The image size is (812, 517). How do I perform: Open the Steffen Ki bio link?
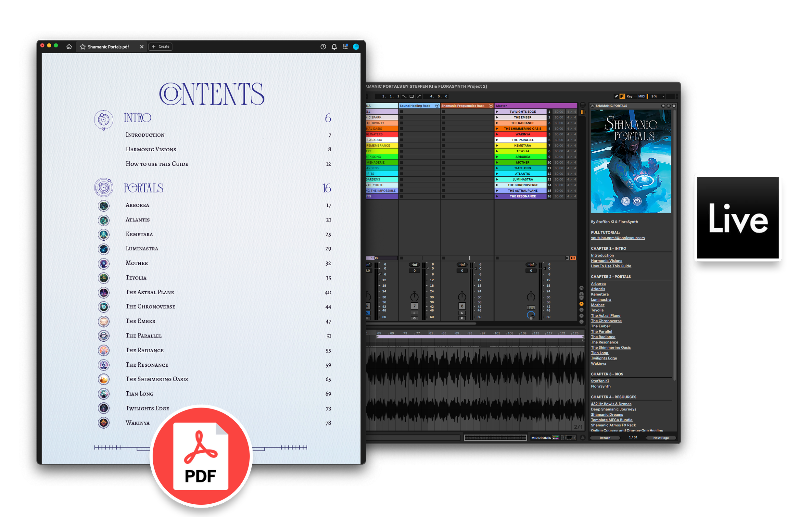tap(600, 381)
